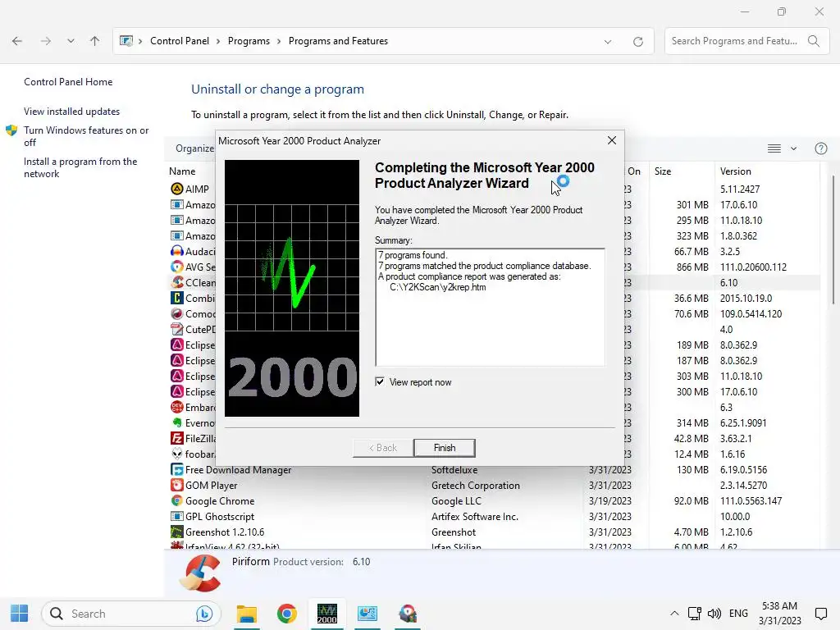Open the recent locations dropdown chevron
This screenshot has height=630, width=840.
[71, 41]
